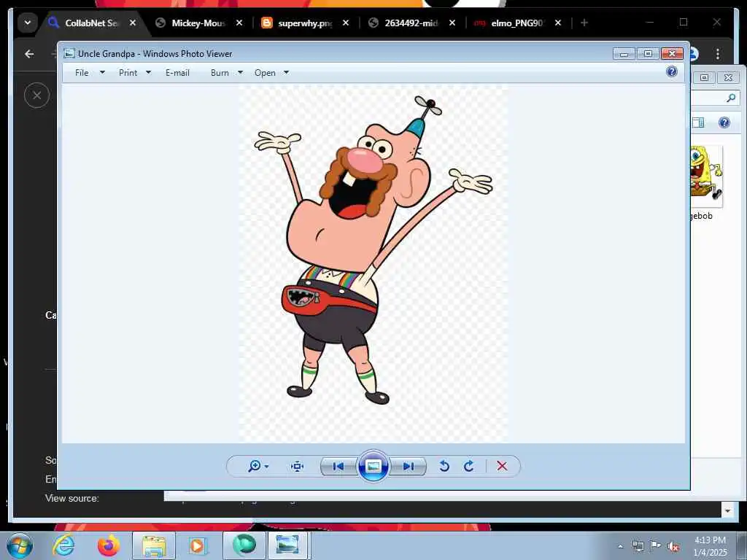The image size is (747, 560).
Task: Expand the File menu arrow
Action: click(x=102, y=73)
